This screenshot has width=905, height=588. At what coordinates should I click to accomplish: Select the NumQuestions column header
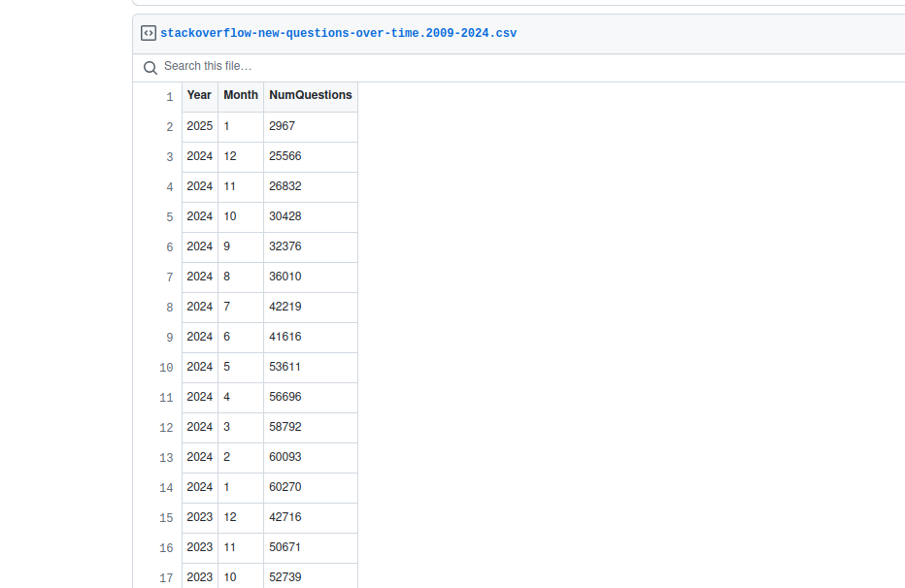pyautogui.click(x=310, y=95)
